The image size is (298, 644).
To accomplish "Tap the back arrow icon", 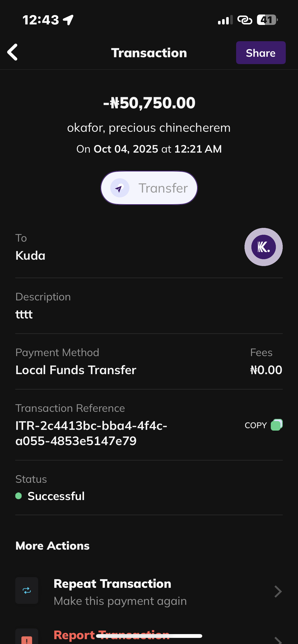I will point(13,52).
